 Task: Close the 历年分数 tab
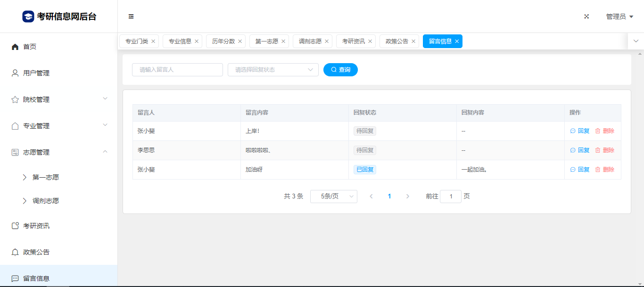(x=240, y=41)
